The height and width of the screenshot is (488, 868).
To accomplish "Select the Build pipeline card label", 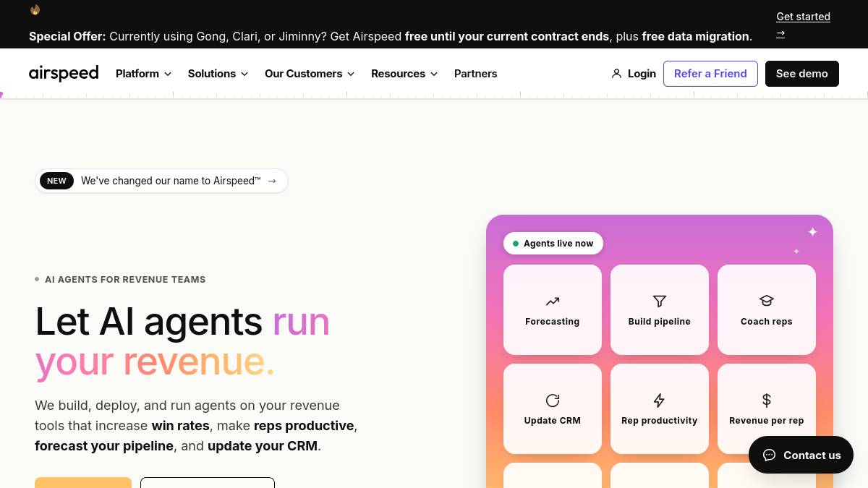I will click(x=660, y=322).
